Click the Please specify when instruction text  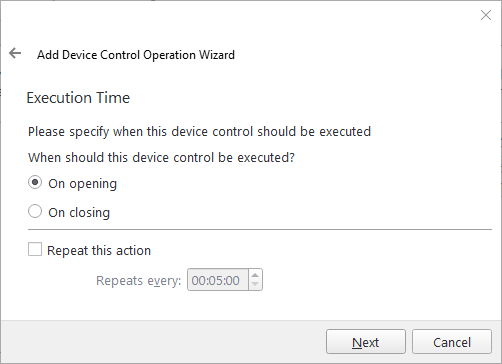pos(199,132)
